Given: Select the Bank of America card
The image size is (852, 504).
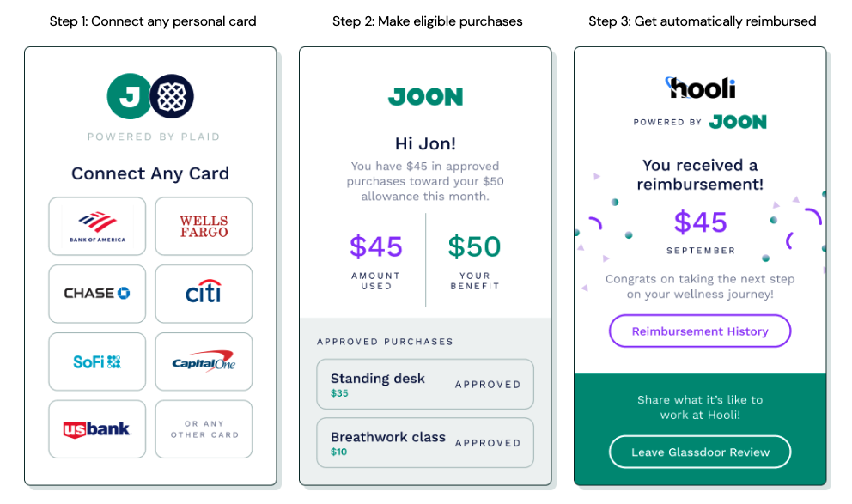Looking at the screenshot, I should point(97,227).
